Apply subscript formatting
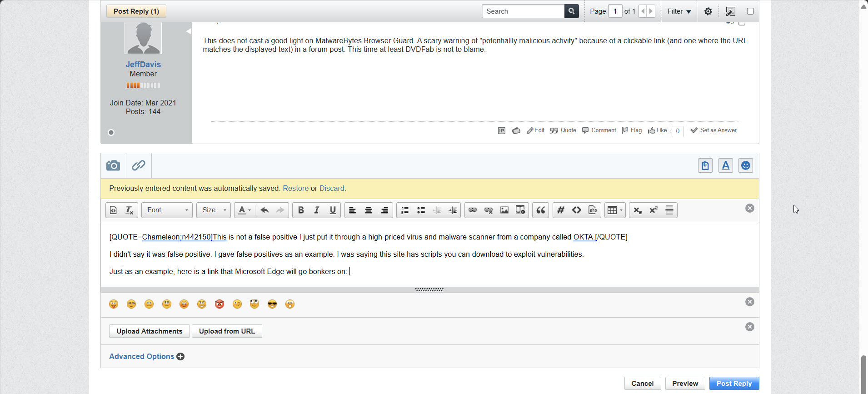This screenshot has width=868, height=394. pos(638,210)
